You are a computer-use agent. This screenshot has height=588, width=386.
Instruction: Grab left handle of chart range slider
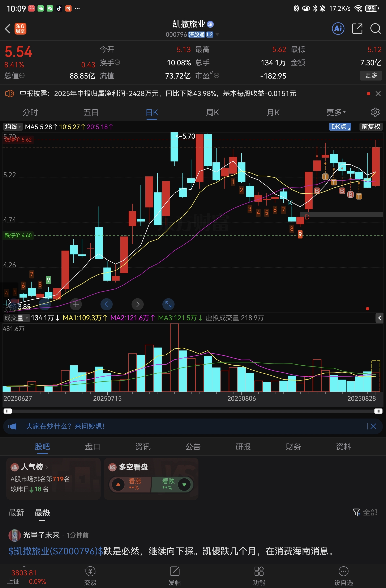pyautogui.click(x=7, y=411)
